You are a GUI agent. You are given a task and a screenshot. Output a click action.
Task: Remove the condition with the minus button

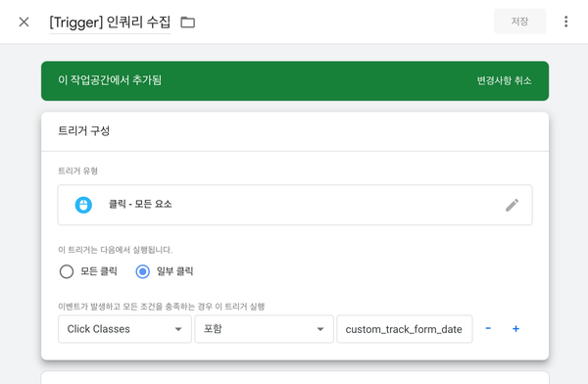488,328
